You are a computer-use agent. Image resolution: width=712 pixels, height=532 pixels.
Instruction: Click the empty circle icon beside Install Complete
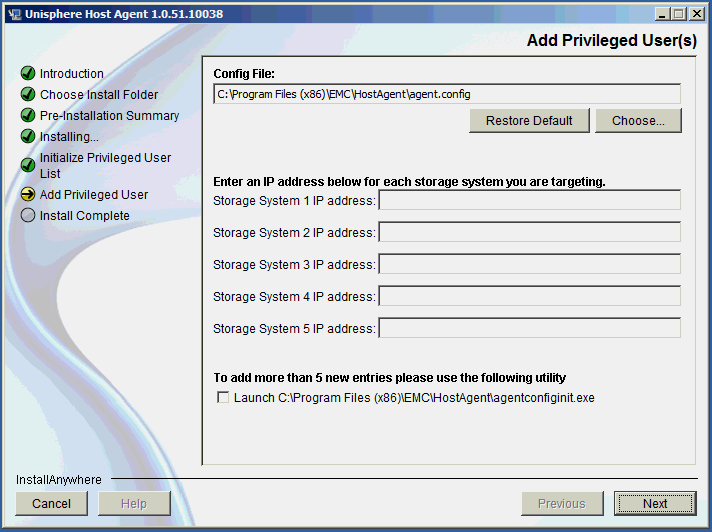[28, 215]
